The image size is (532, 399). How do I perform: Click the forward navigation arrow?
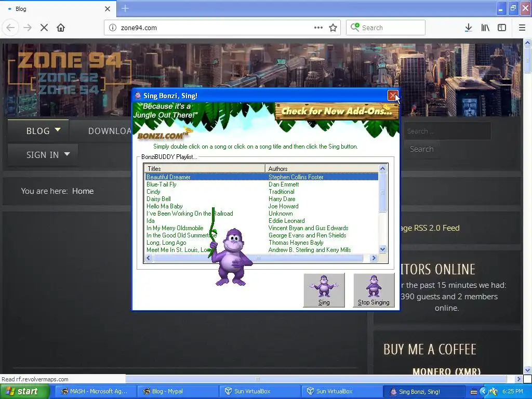coord(28,28)
